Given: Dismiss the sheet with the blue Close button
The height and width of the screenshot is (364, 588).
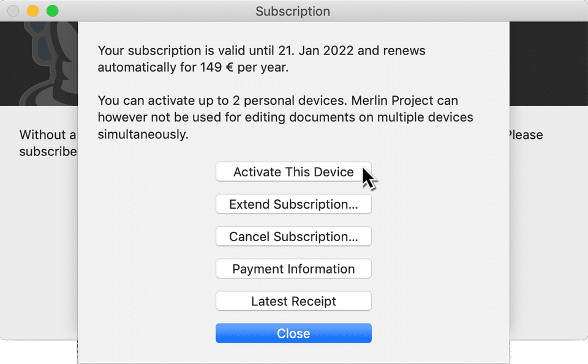Looking at the screenshot, I should point(293,333).
